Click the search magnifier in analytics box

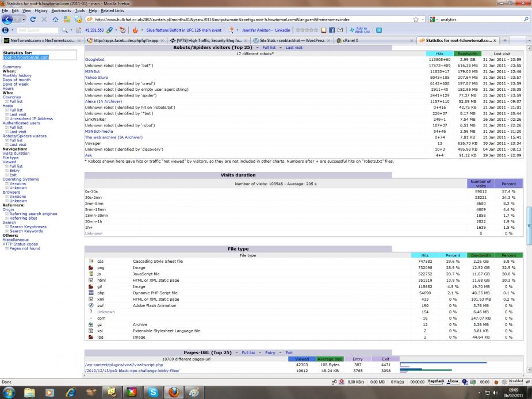(526, 20)
